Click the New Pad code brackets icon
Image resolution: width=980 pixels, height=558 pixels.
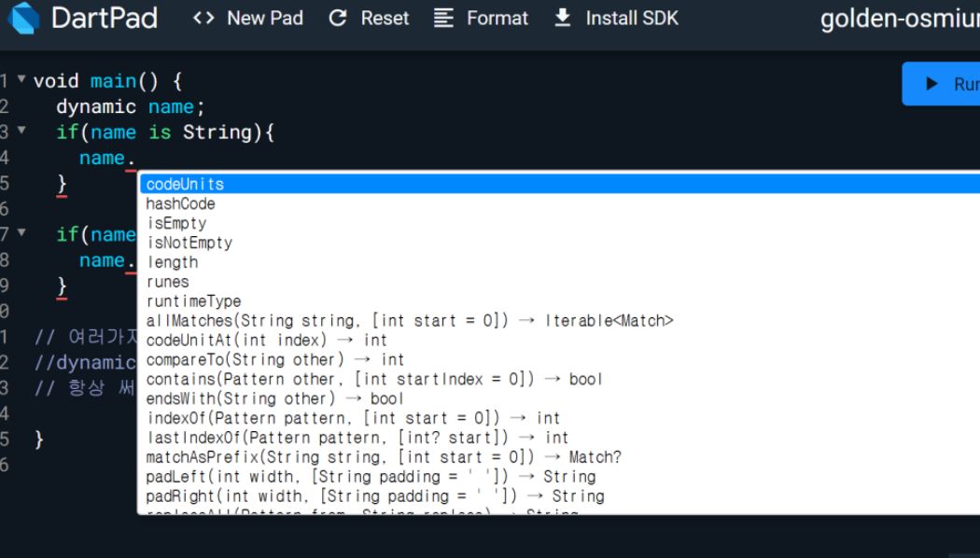pos(203,18)
